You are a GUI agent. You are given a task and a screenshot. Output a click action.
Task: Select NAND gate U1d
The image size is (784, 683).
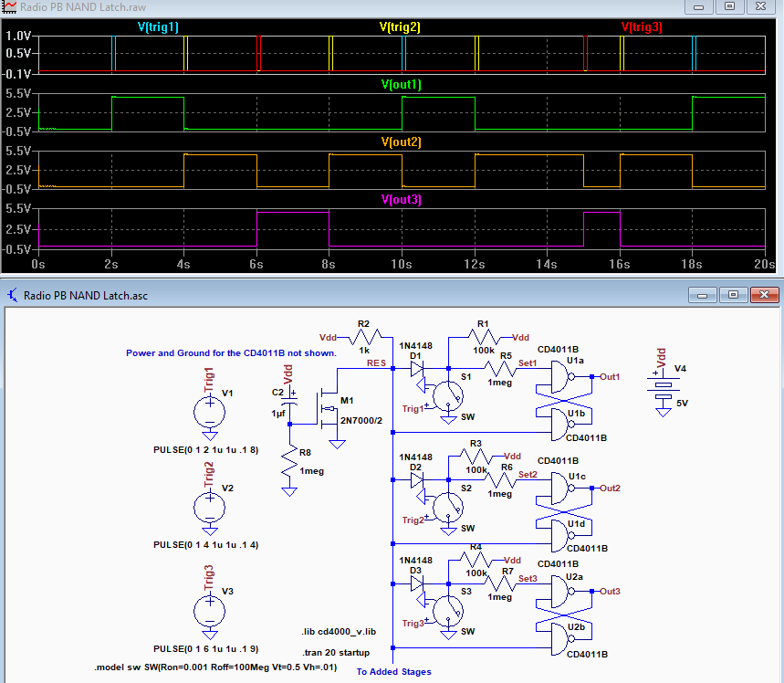[563, 535]
